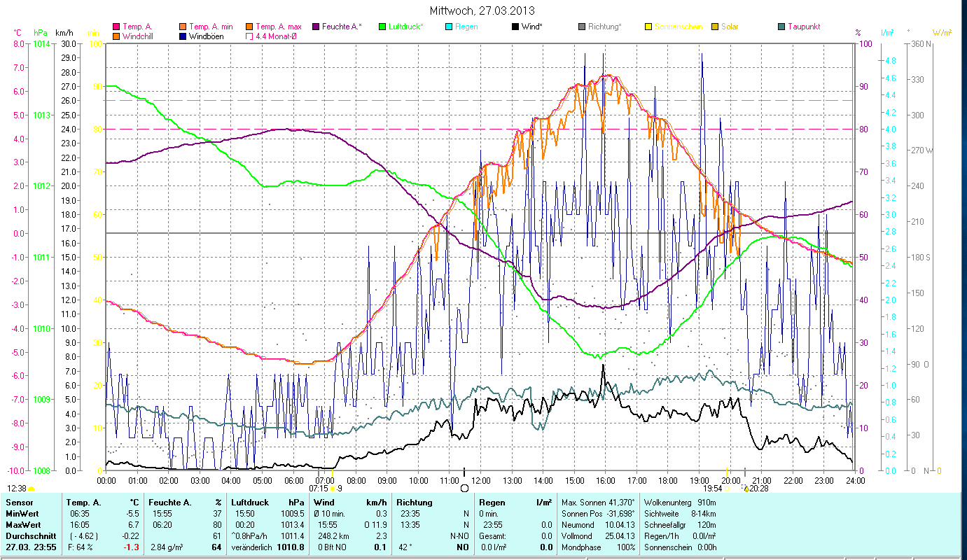Select the Taupunkt legend label
967x560 pixels.
click(803, 27)
